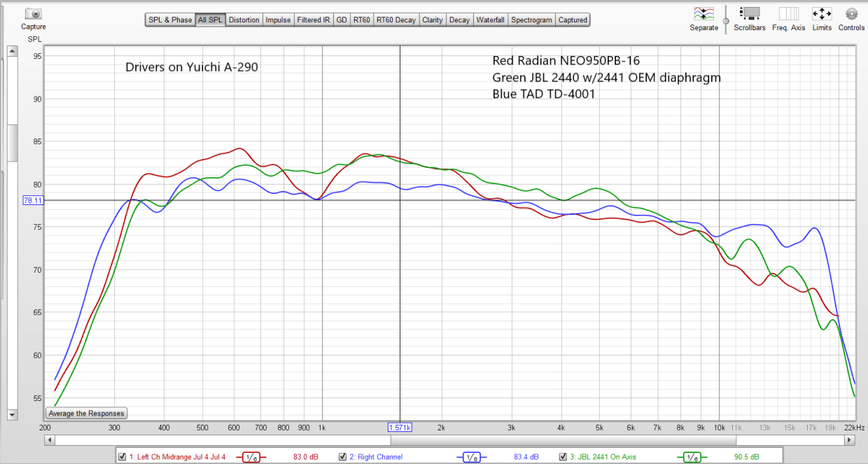Viewport: 868px width, 464px height.
Task: Switch to SPL & Phase tab
Action: [x=170, y=20]
